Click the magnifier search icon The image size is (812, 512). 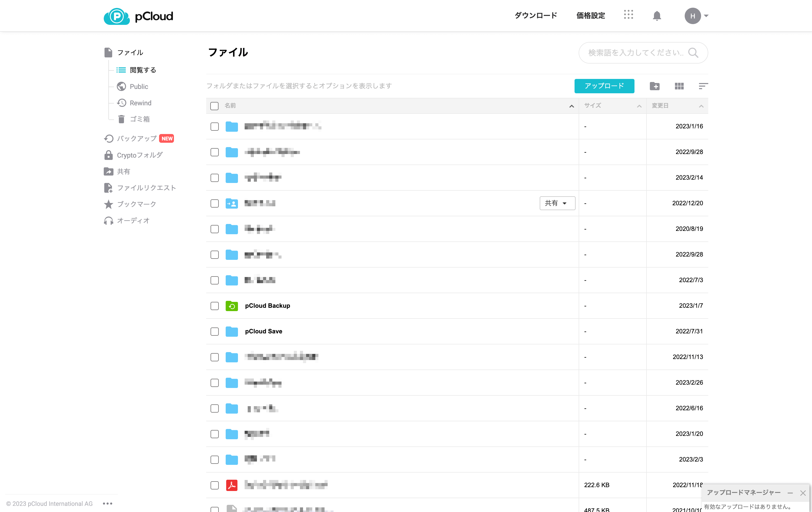coord(693,53)
